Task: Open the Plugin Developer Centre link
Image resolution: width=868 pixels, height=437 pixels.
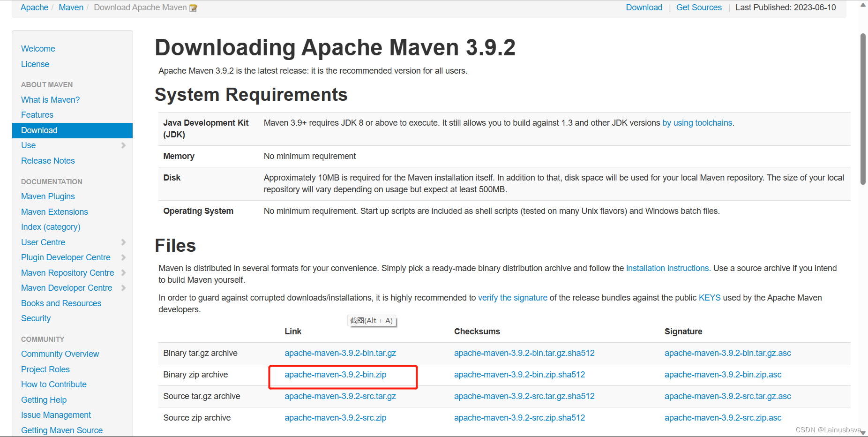Action: coord(66,257)
